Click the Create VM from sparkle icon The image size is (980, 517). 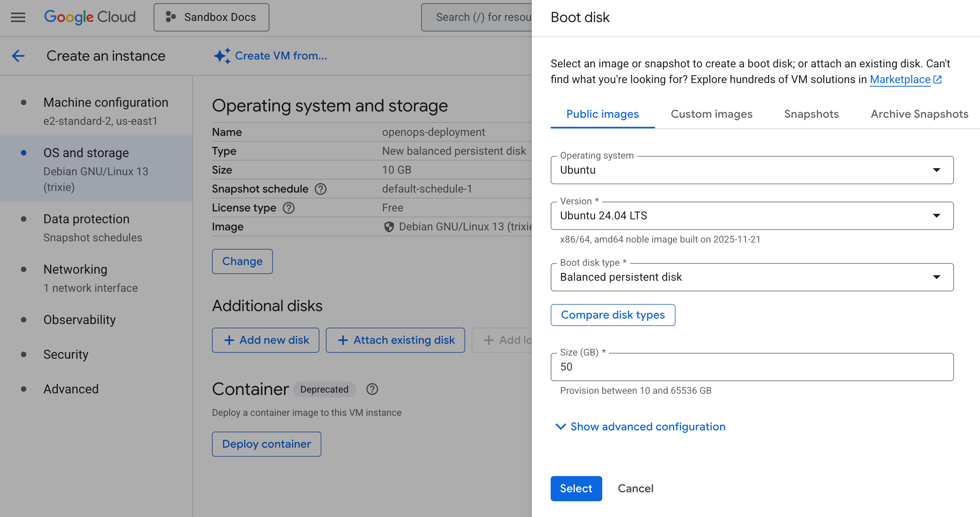coord(222,56)
